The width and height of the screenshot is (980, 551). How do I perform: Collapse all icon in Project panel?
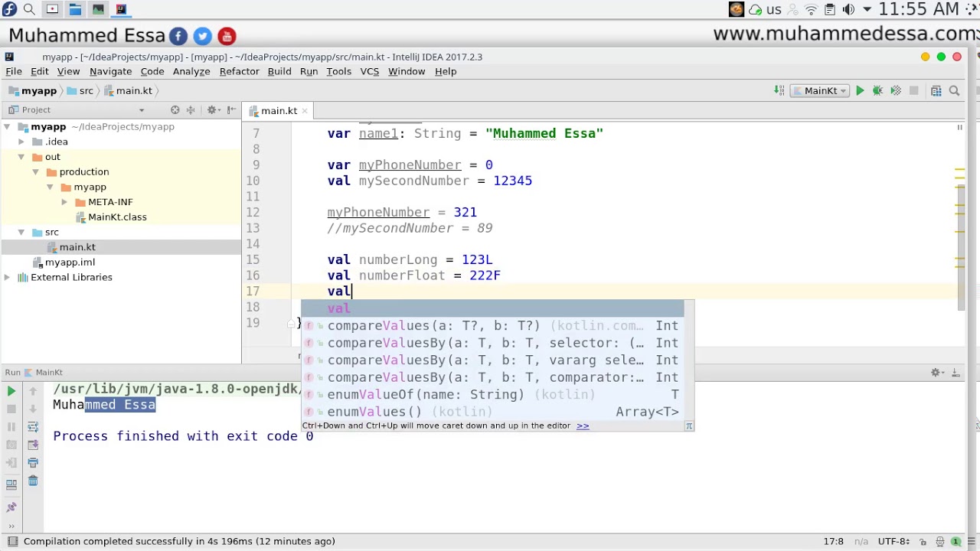click(x=191, y=110)
